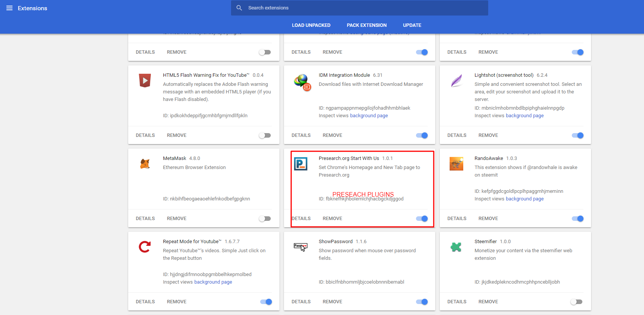Click the Steemifier ID text
The image size is (644, 315).
[517, 282]
